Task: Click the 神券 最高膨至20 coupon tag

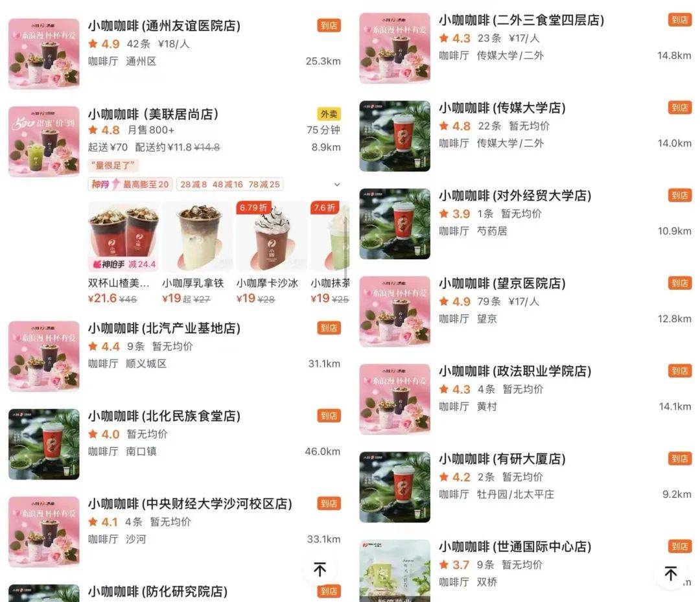Action: pos(130,184)
